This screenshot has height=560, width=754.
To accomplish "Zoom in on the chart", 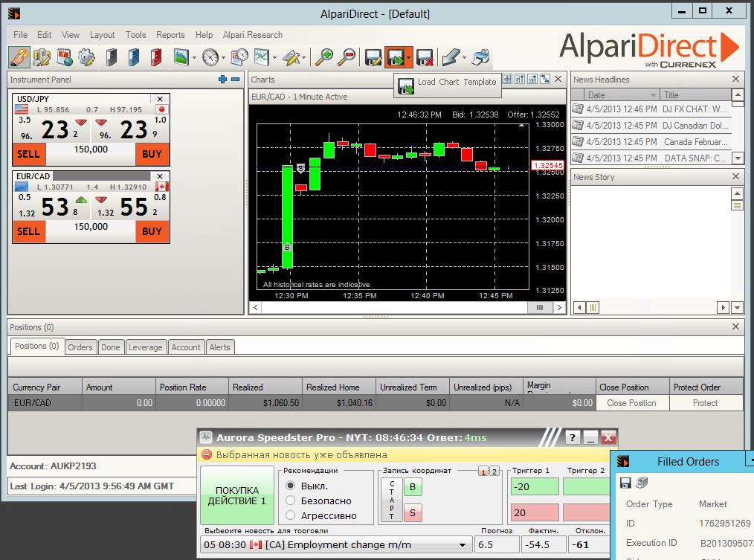I will click(x=324, y=57).
